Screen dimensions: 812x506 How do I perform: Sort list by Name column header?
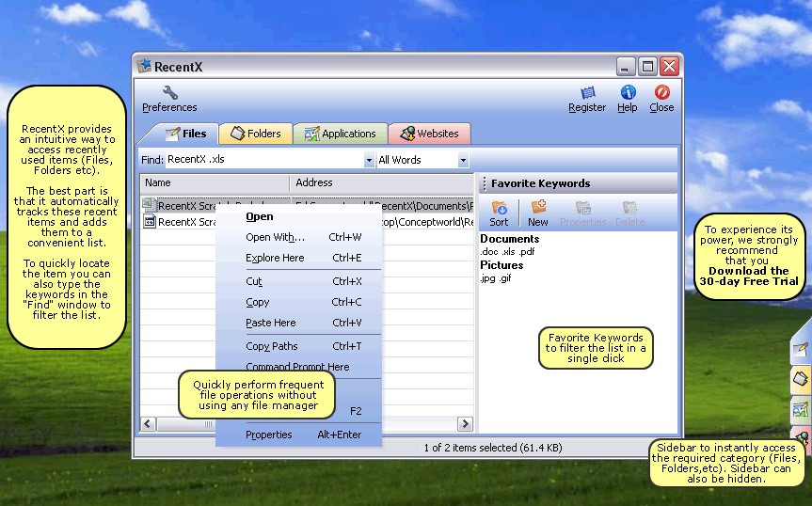(215, 182)
